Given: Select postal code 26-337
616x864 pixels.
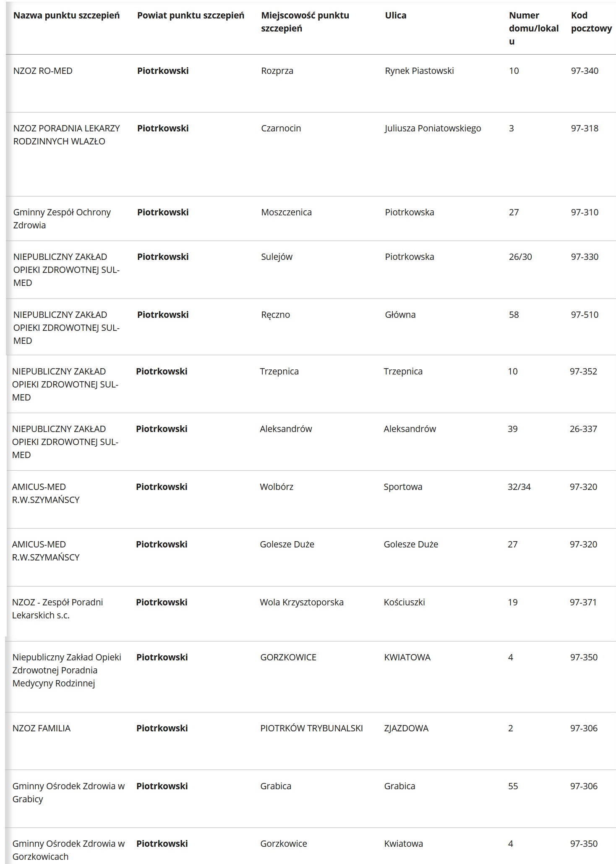Looking at the screenshot, I should (x=583, y=429).
